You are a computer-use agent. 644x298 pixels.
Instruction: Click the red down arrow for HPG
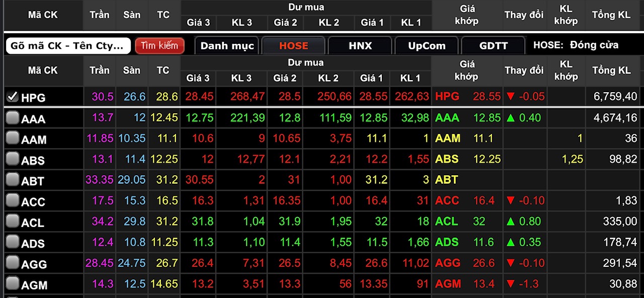[511, 97]
